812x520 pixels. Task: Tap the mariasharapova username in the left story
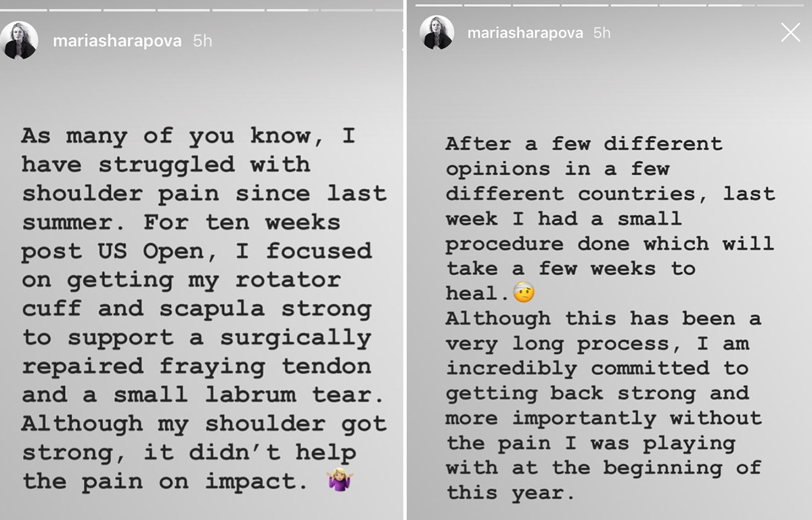click(117, 41)
